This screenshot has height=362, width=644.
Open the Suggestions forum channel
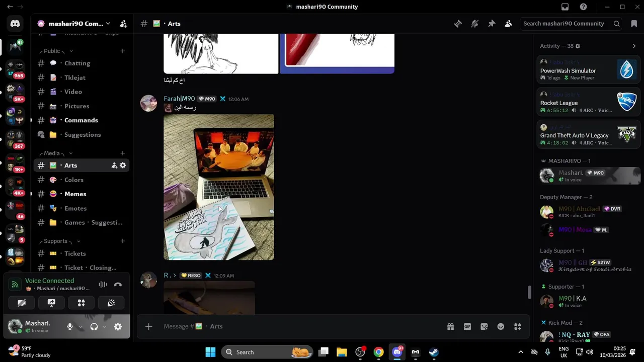pyautogui.click(x=82, y=135)
